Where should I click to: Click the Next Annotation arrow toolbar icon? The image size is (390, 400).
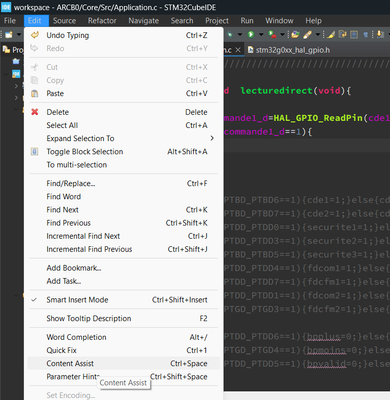tap(380, 34)
